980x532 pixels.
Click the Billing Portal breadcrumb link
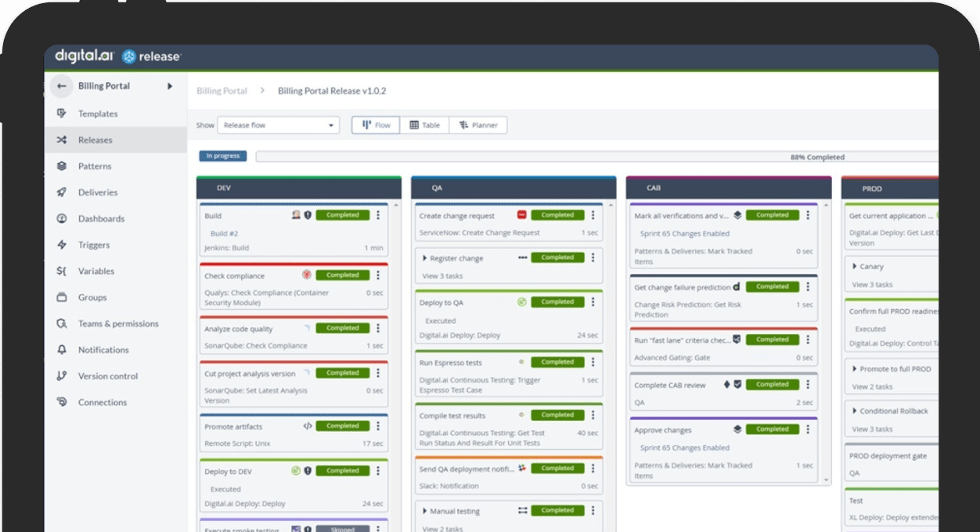pos(222,91)
